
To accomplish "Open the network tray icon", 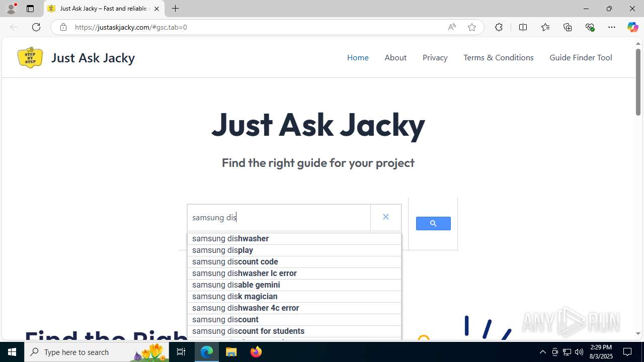I will pyautogui.click(x=567, y=352).
